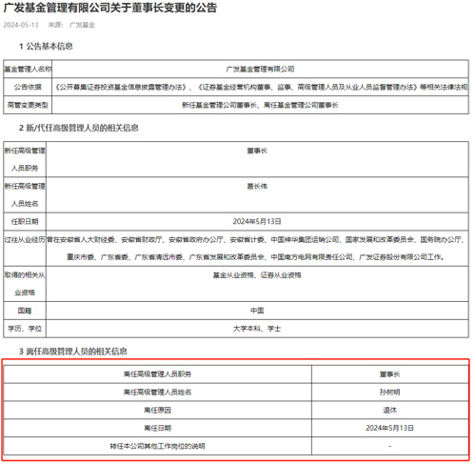This screenshot has height=464, width=476.
Task: Click qualification cell 基金从业资格、证券从业资格
Action: 257,275
